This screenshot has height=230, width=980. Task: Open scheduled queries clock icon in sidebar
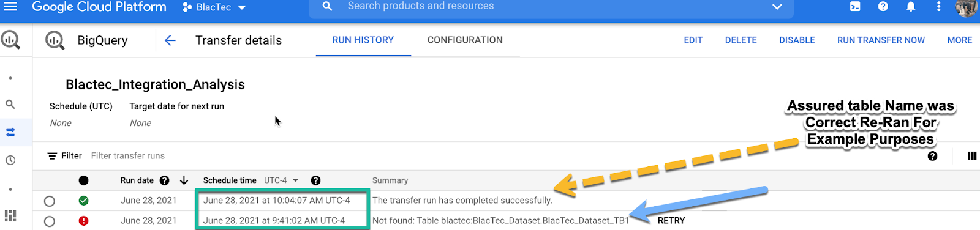click(10, 160)
